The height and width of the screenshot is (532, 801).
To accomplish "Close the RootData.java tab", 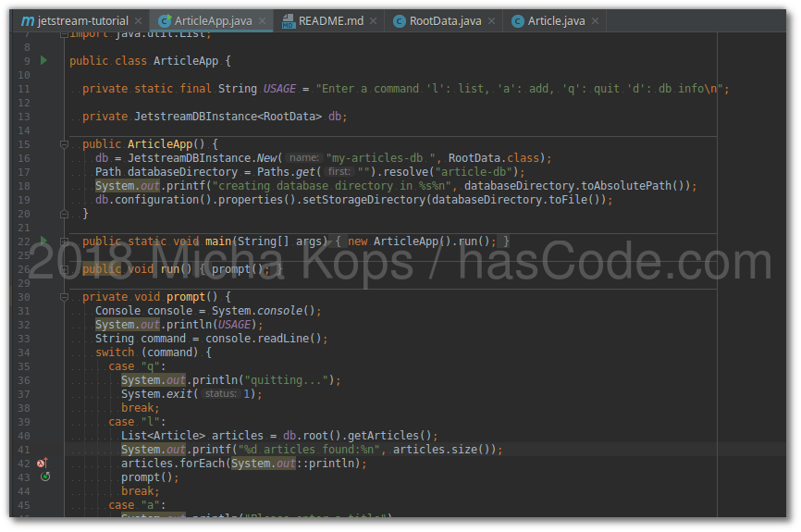I will [492, 20].
